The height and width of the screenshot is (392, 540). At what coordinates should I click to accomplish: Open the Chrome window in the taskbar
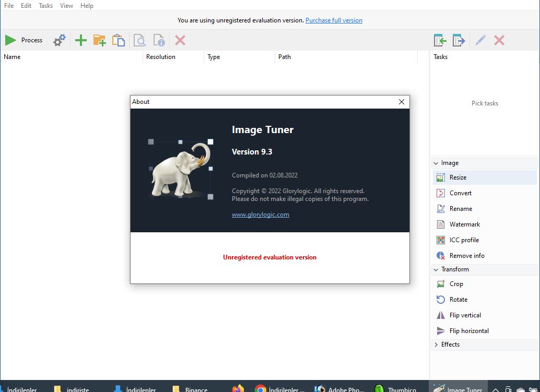tap(279, 388)
